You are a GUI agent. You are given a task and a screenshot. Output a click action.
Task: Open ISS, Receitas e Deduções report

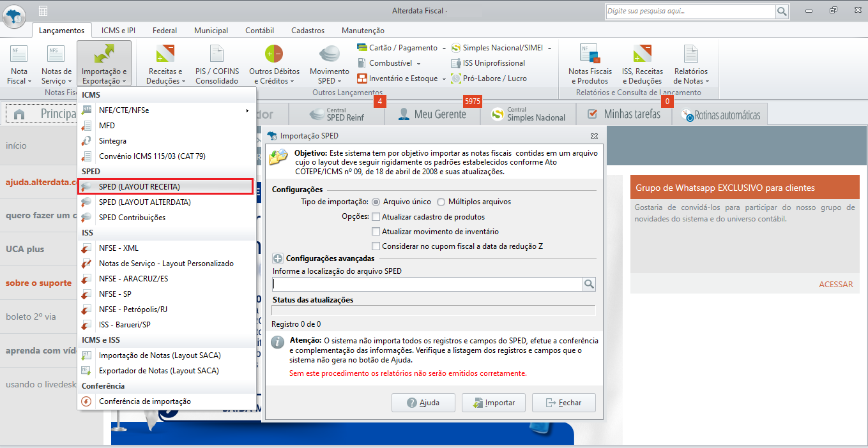click(x=643, y=64)
